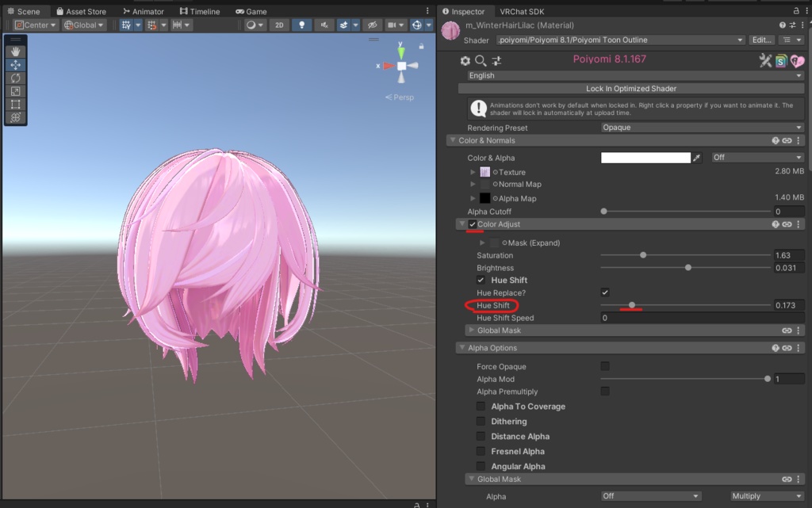Open the Alpha Multiply blend dropdown
The image size is (812, 508).
[767, 495]
